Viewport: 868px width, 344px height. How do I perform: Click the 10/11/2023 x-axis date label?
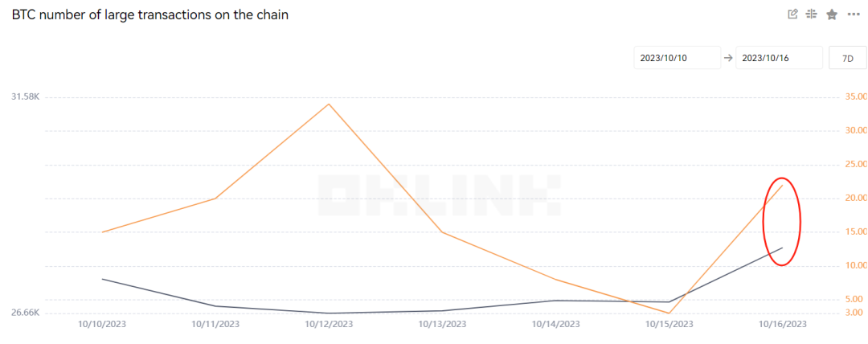[215, 325]
